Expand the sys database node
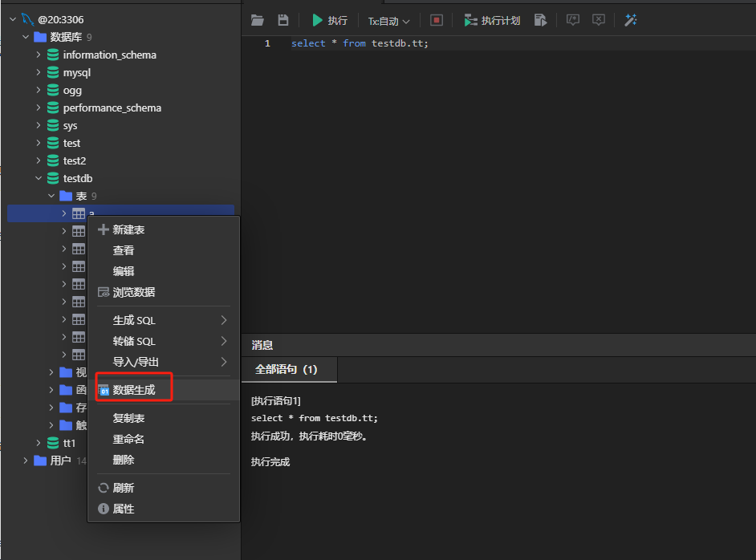The width and height of the screenshot is (756, 560). click(39, 125)
